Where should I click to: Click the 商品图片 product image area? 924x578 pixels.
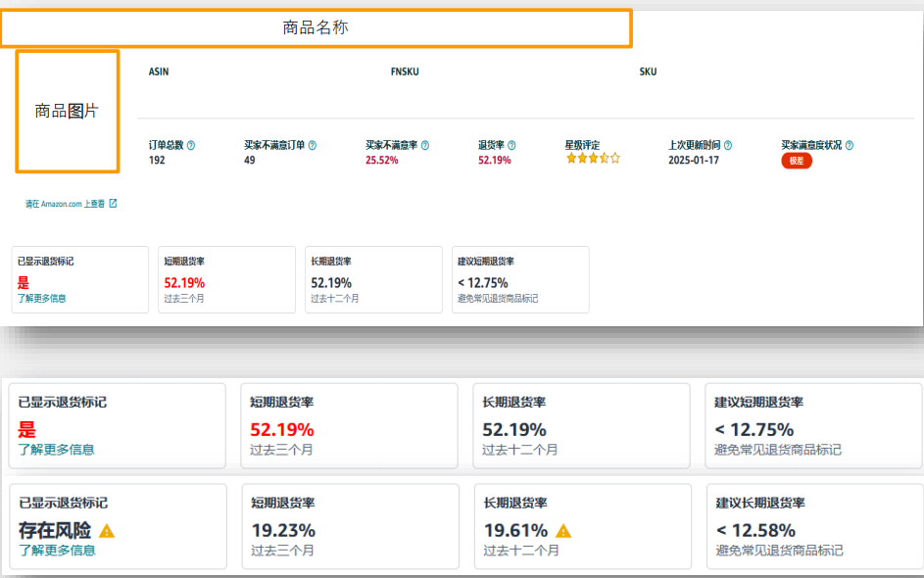[67, 111]
